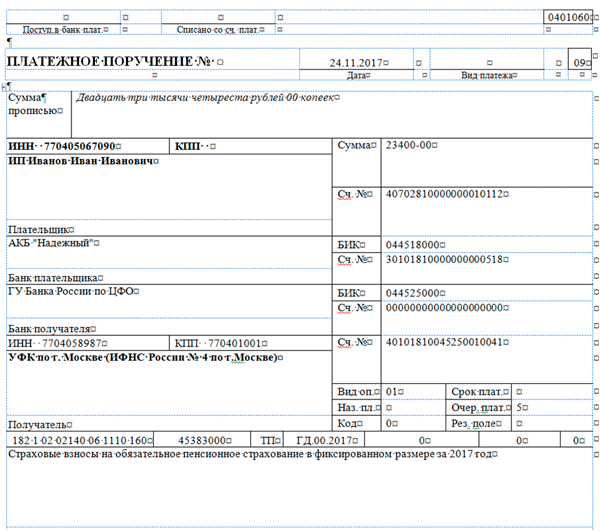Click the box containing 09
This screenshot has height=531, width=600.
(578, 63)
